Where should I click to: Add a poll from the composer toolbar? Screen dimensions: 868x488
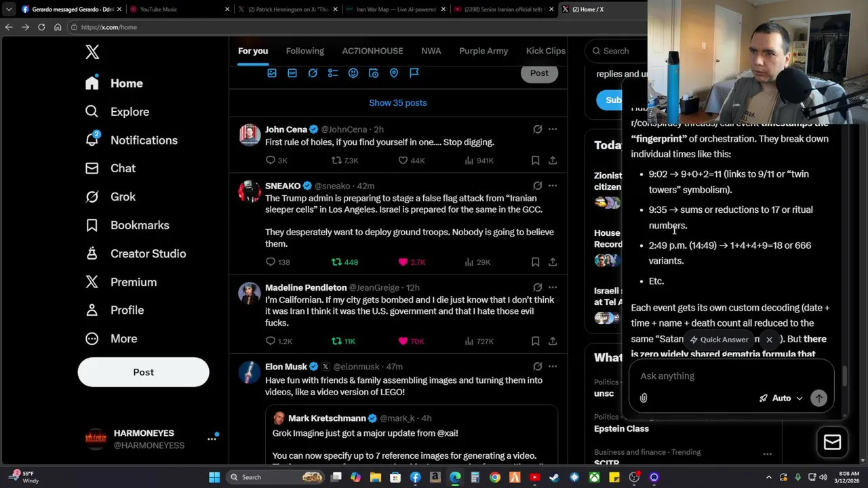pyautogui.click(x=333, y=73)
